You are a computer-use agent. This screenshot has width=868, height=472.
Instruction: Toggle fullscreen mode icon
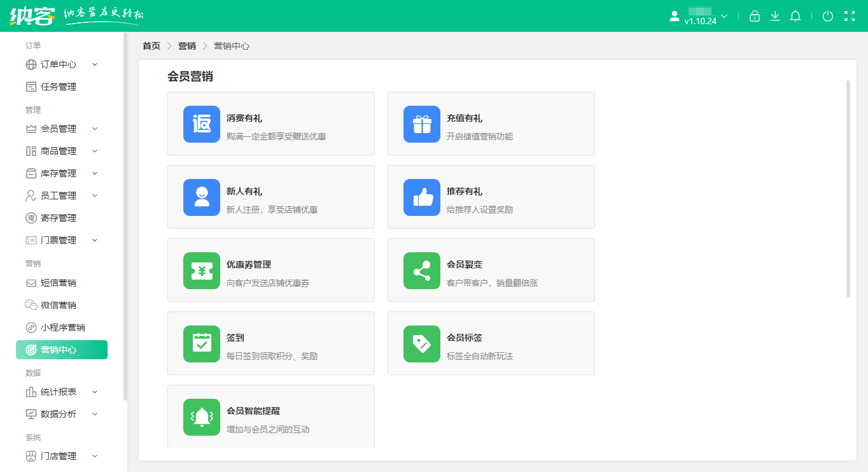[x=849, y=17]
